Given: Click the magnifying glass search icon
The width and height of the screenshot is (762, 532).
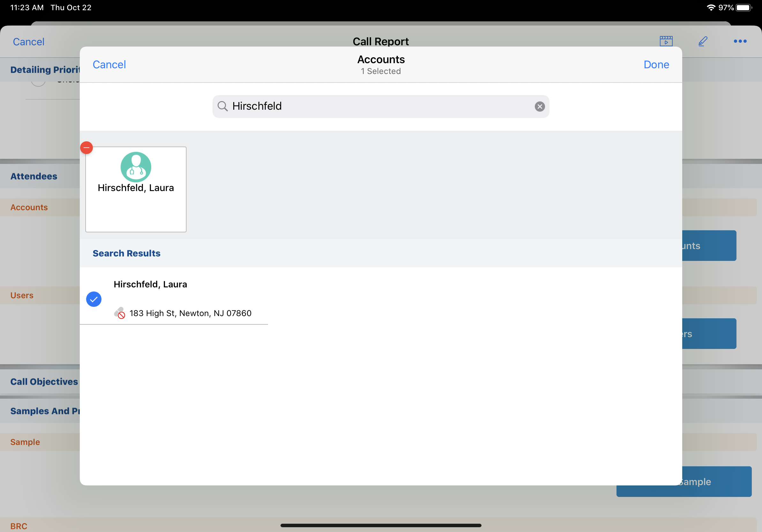Looking at the screenshot, I should tap(222, 106).
